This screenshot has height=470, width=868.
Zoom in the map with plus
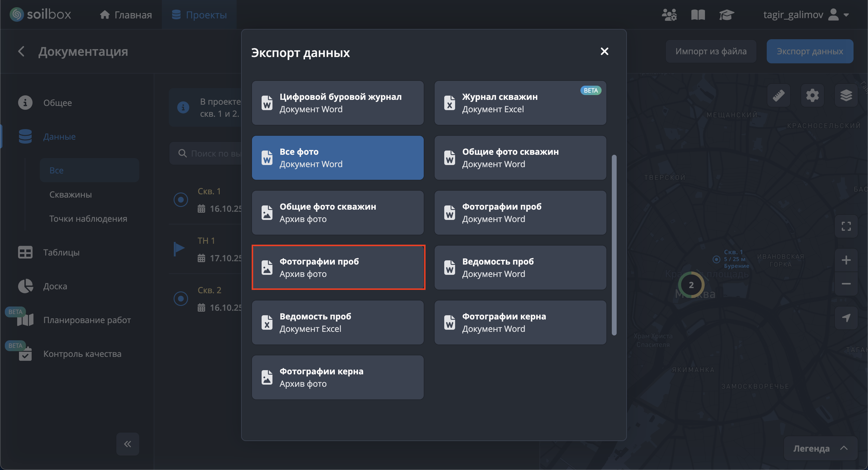846,260
